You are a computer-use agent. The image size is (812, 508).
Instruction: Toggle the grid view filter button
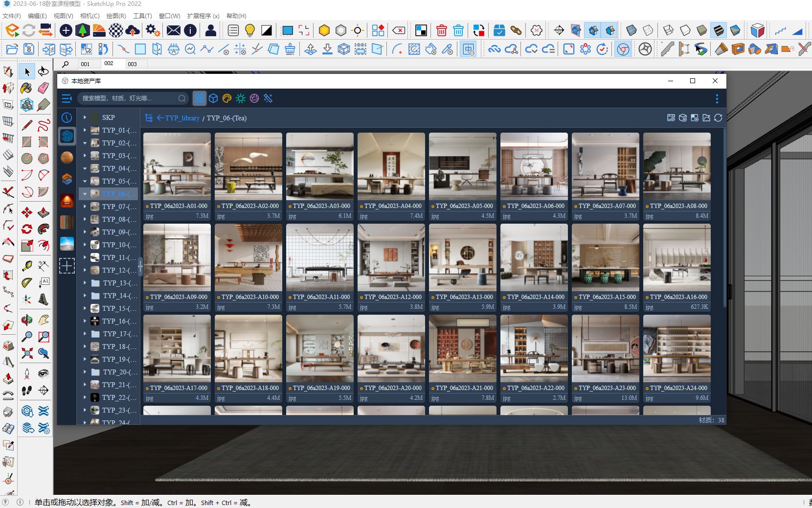(x=200, y=98)
